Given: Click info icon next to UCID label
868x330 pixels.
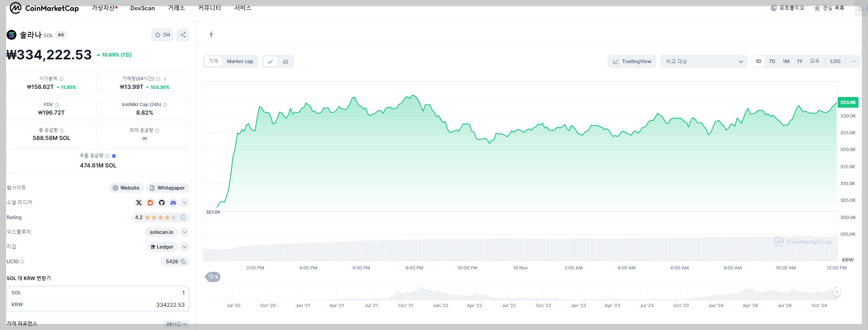Looking at the screenshot, I should pos(22,262).
